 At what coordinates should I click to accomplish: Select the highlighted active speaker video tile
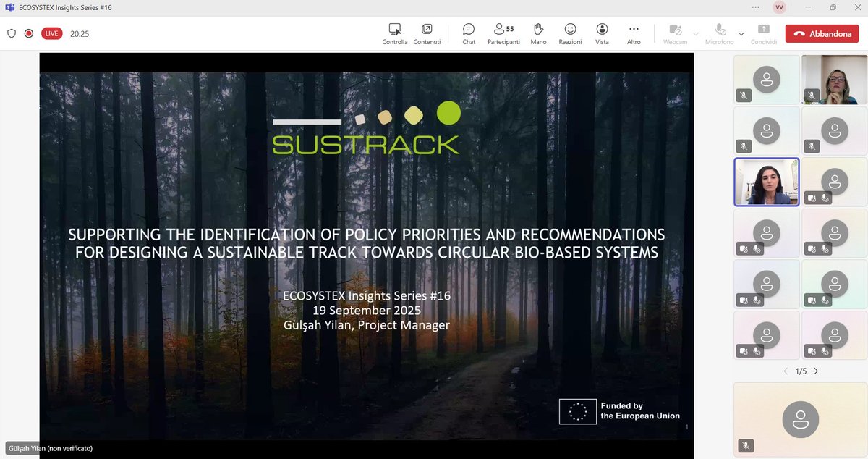[x=767, y=182]
